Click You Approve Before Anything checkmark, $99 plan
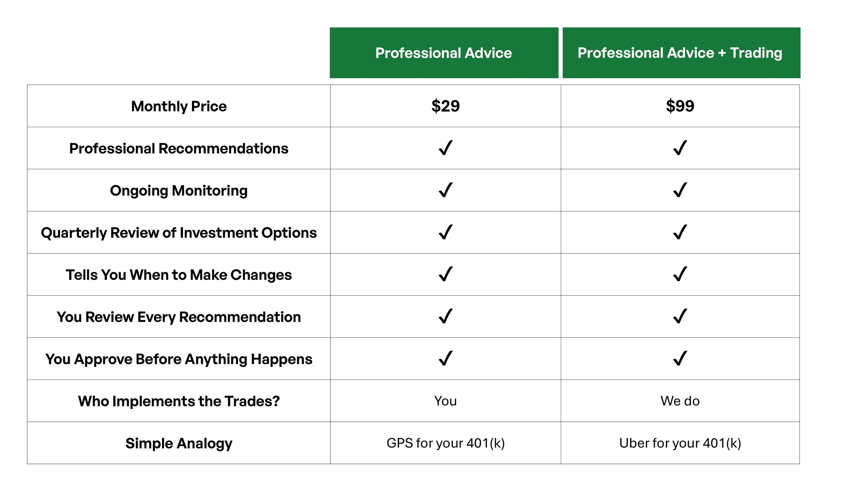Image resolution: width=842 pixels, height=504 pixels. tap(680, 358)
